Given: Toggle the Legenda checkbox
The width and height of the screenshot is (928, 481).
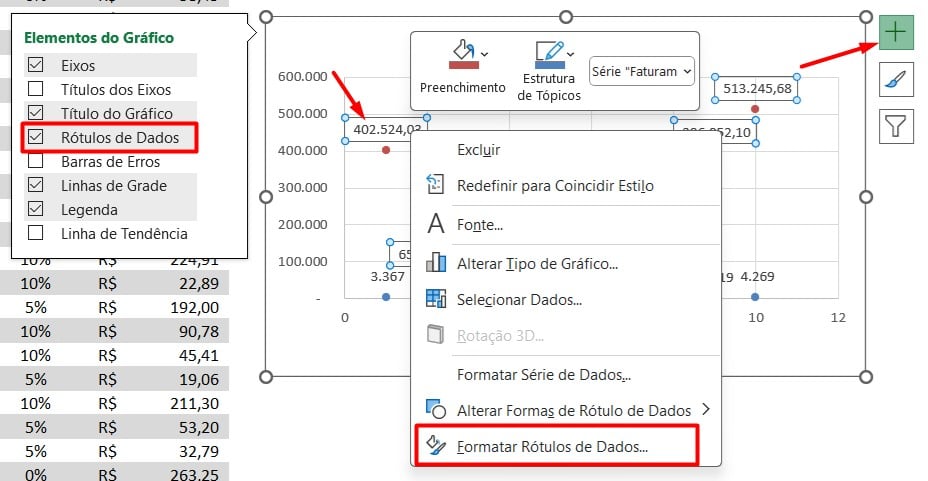Looking at the screenshot, I should [36, 209].
